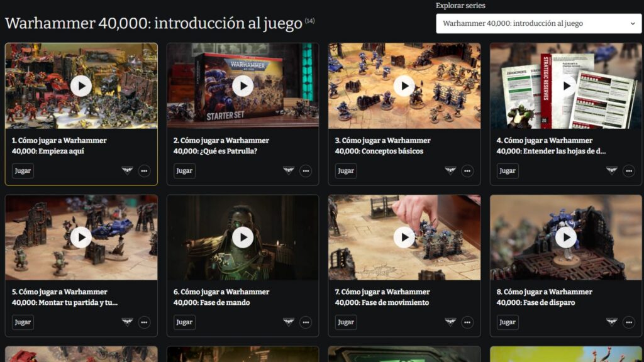Open title '3. Cómo jugar... Conceptos básicos'

(x=383, y=146)
